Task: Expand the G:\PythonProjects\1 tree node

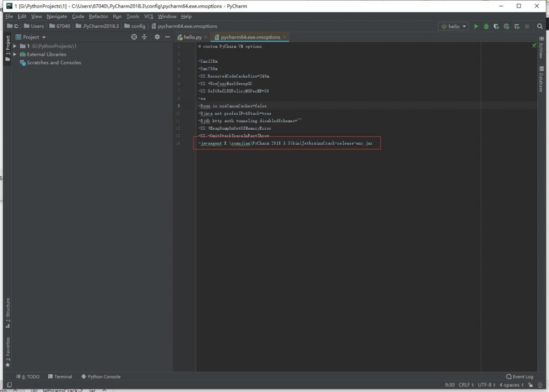Action: pos(14,46)
